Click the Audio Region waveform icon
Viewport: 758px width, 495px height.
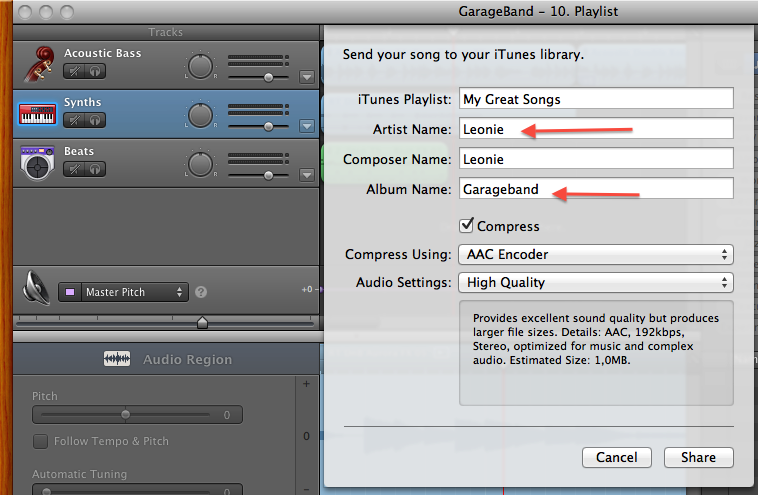(x=117, y=359)
